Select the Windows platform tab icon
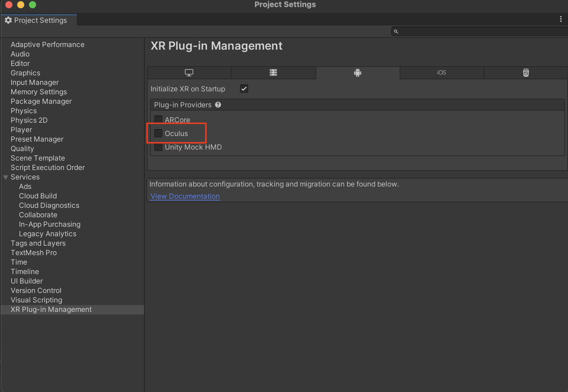 coord(273,73)
